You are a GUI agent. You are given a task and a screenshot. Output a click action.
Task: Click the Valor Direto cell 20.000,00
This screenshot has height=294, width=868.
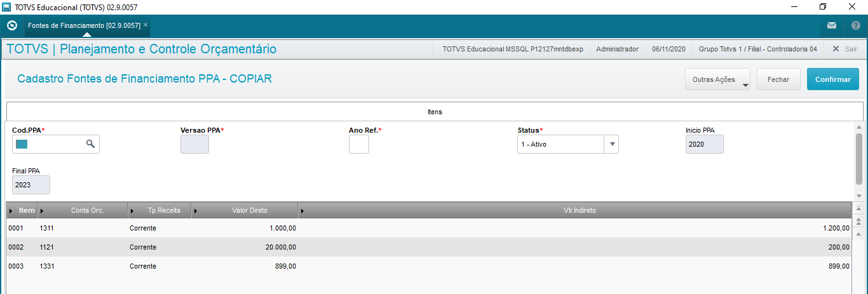281,247
